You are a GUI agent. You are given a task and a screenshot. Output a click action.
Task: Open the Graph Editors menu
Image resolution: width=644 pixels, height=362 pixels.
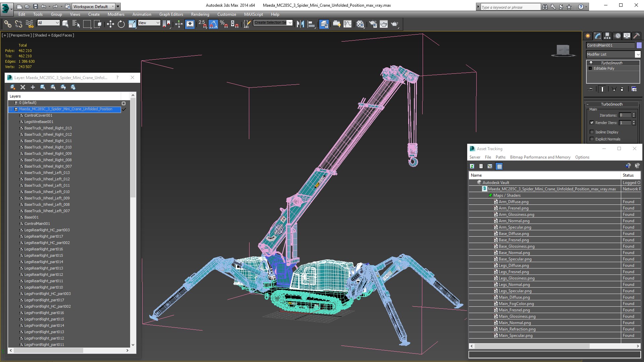coord(171,14)
